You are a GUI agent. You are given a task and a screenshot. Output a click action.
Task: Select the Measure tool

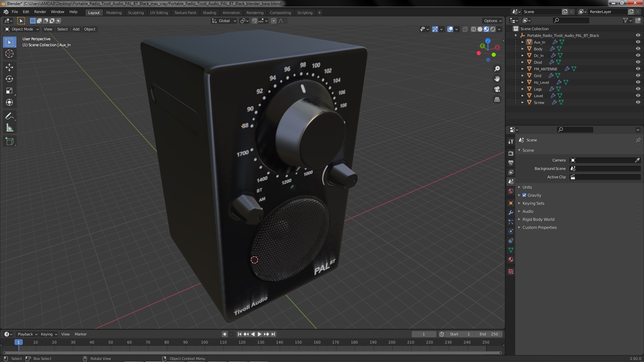coord(9,128)
